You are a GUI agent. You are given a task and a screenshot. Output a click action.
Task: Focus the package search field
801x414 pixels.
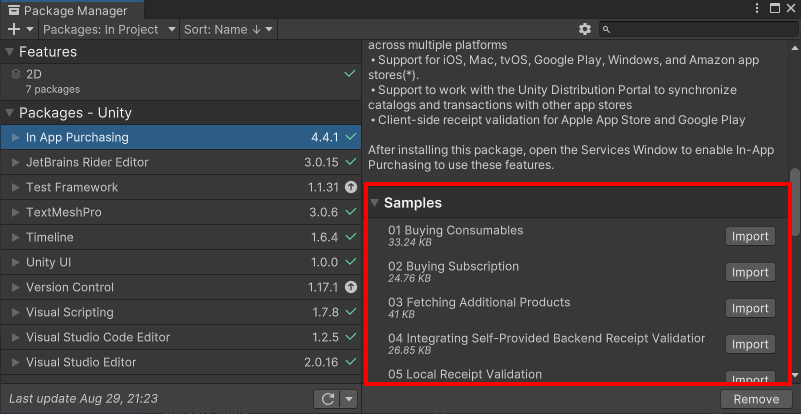click(x=698, y=30)
